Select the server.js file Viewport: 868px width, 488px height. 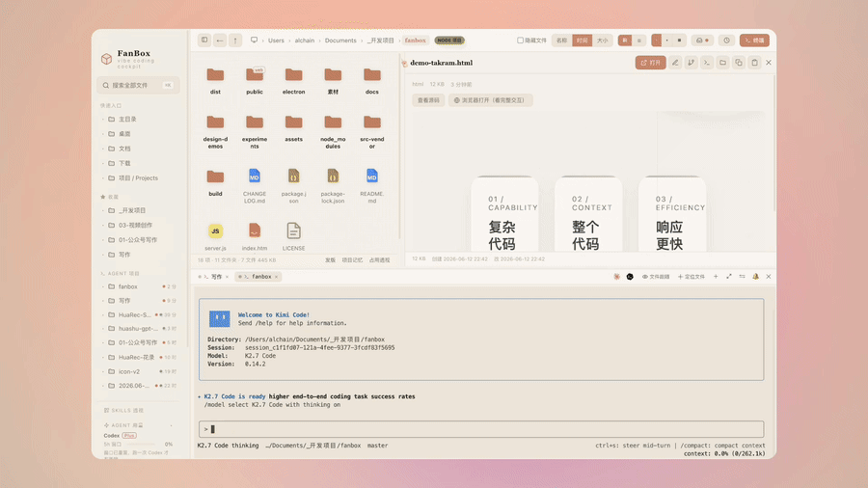coord(215,236)
